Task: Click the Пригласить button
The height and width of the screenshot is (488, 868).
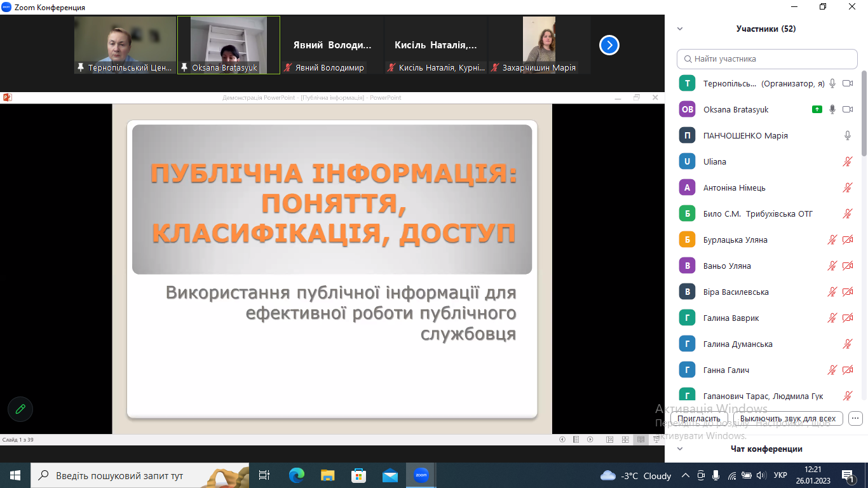Action: tap(699, 418)
